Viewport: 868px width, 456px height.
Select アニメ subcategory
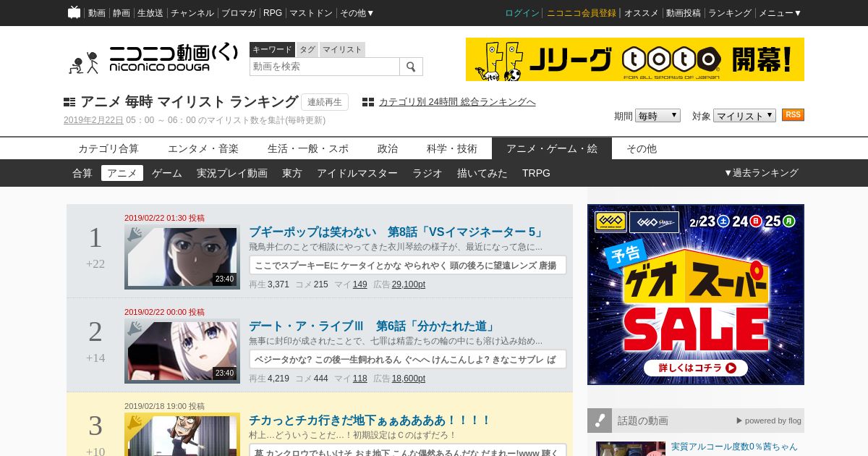[x=122, y=173]
